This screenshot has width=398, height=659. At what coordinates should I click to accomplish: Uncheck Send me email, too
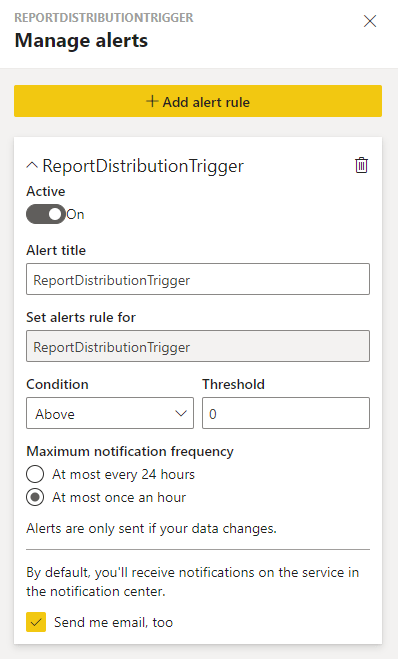click(36, 622)
